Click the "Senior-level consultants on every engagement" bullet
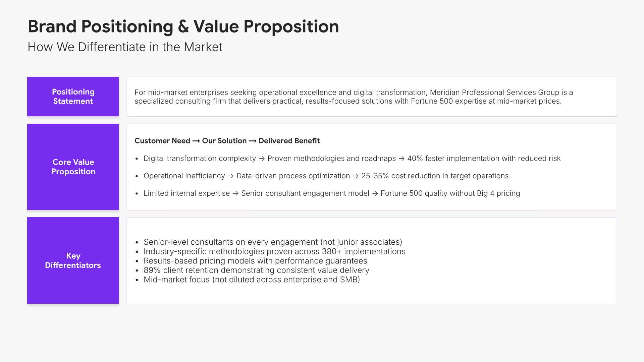644x362 pixels. 272,242
